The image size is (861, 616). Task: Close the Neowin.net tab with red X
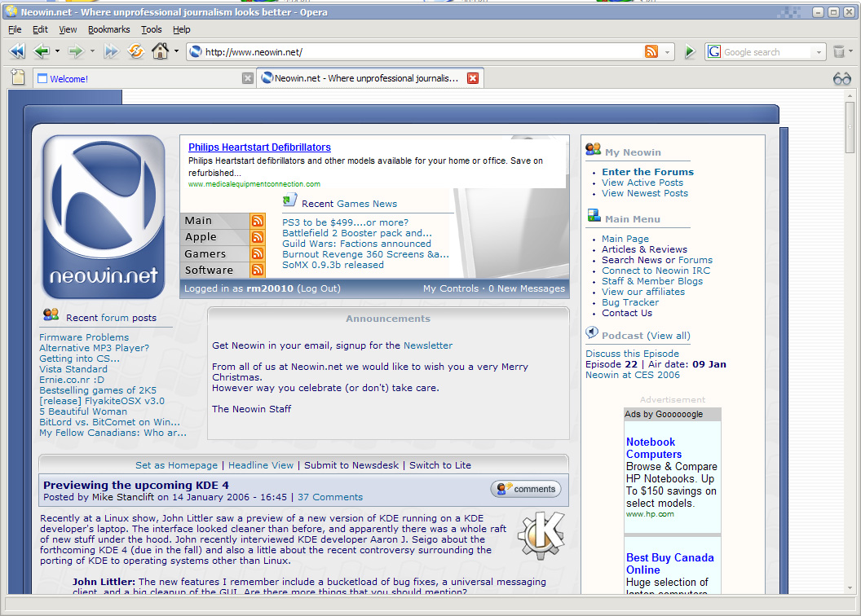472,78
